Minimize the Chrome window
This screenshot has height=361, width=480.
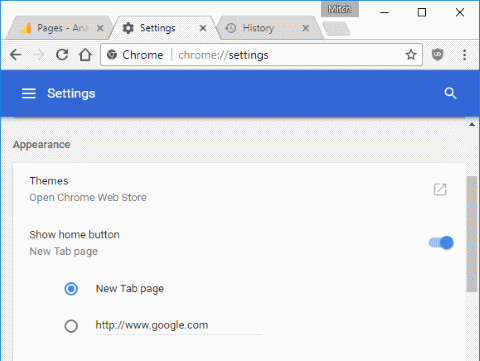385,13
